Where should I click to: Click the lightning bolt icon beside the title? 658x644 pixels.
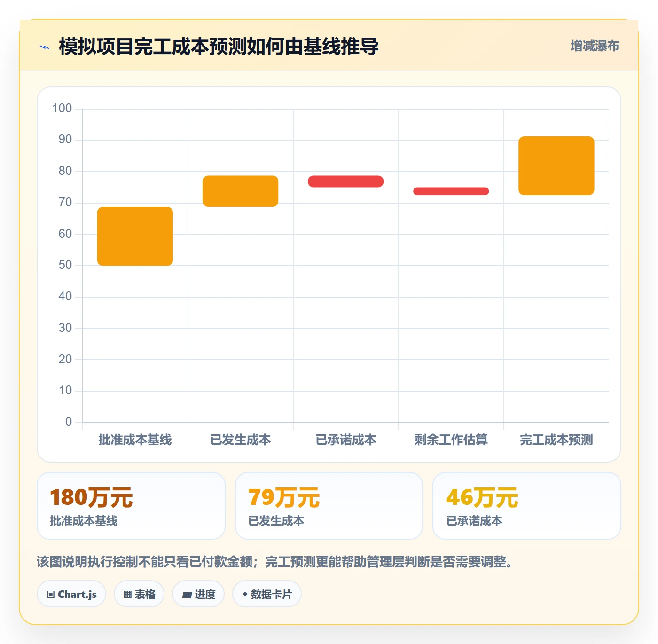pyautogui.click(x=45, y=47)
